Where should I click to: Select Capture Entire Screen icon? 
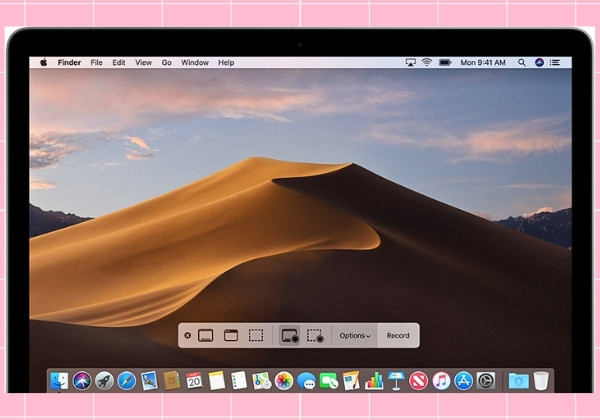[x=205, y=335]
